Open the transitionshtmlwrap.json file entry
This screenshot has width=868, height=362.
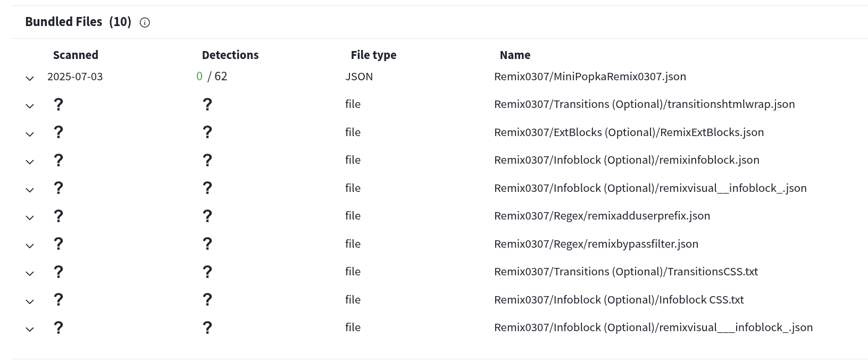click(644, 104)
